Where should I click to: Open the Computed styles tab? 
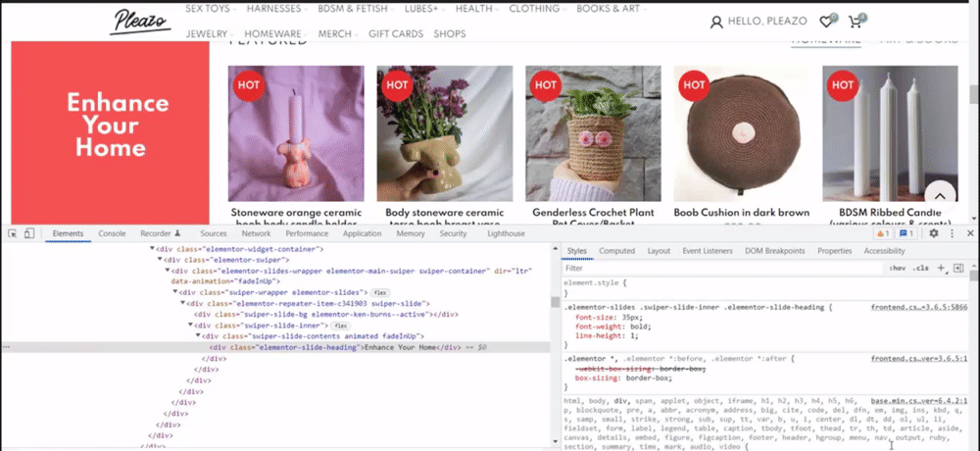coord(616,251)
